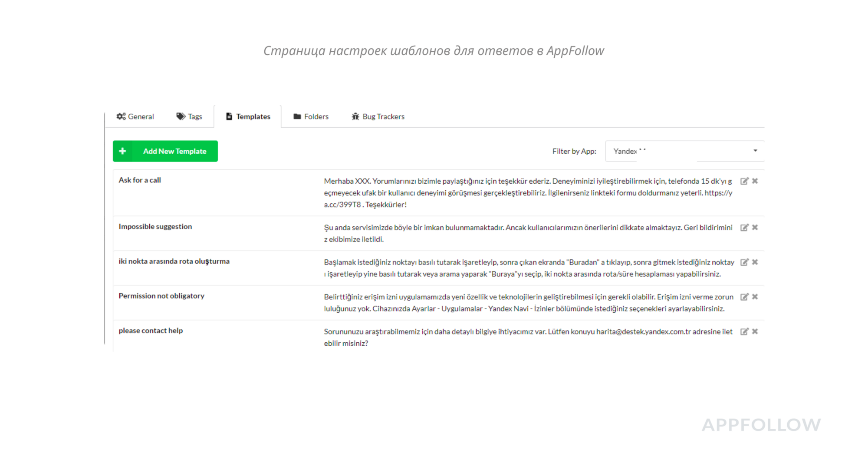Click the Add New Template button

pos(174,151)
